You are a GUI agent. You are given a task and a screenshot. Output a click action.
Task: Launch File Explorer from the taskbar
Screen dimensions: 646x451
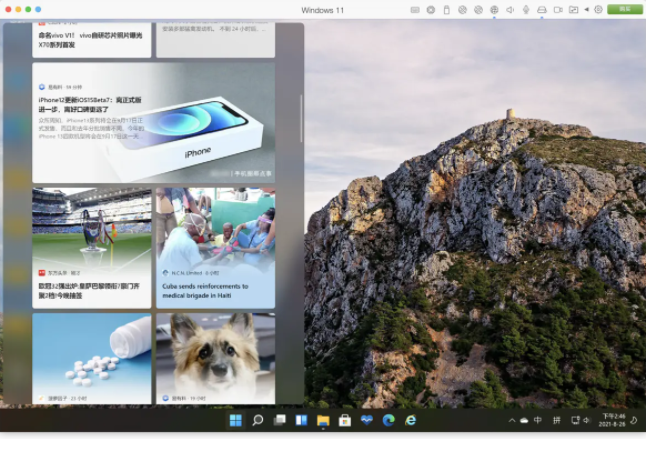coord(323,420)
